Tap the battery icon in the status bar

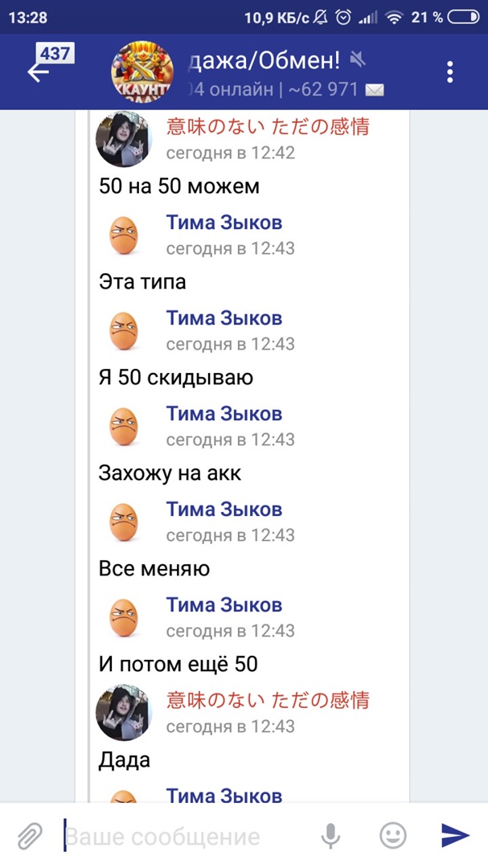(462, 17)
